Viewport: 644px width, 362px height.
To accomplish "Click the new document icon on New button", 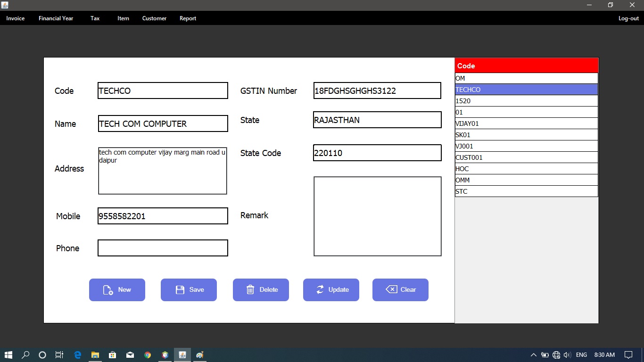I will tap(107, 289).
